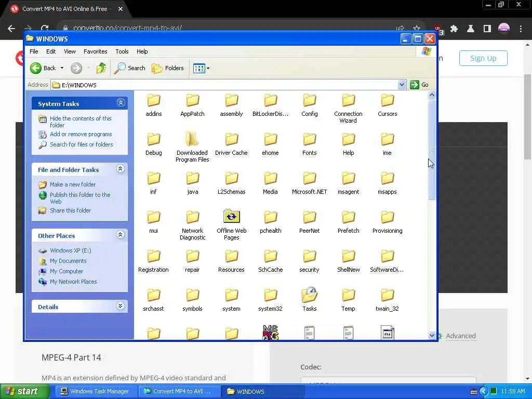Select the Temp folder
This screenshot has width=532, height=399.
click(349, 300)
